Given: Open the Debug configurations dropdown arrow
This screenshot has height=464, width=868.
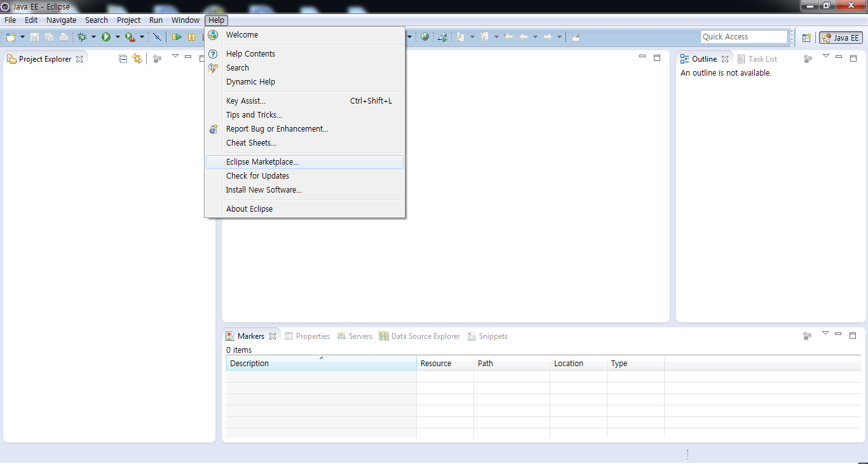Looking at the screenshot, I should (x=94, y=37).
